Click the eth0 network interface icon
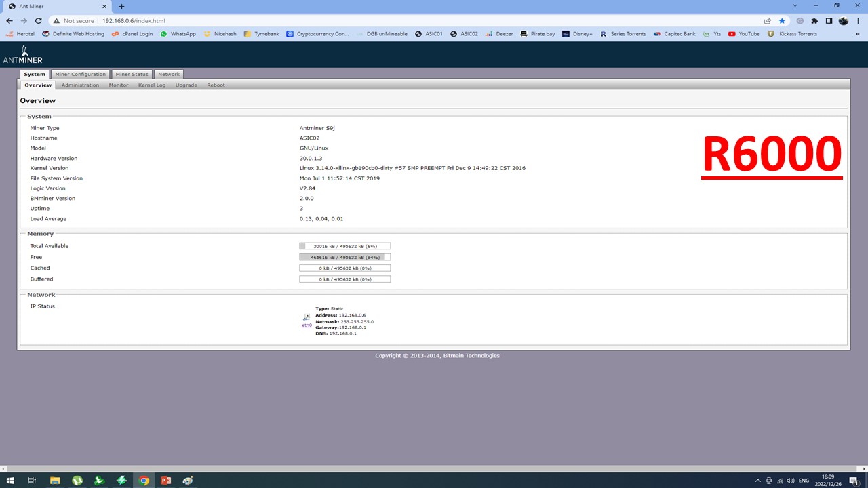The image size is (868, 488). coord(307,317)
